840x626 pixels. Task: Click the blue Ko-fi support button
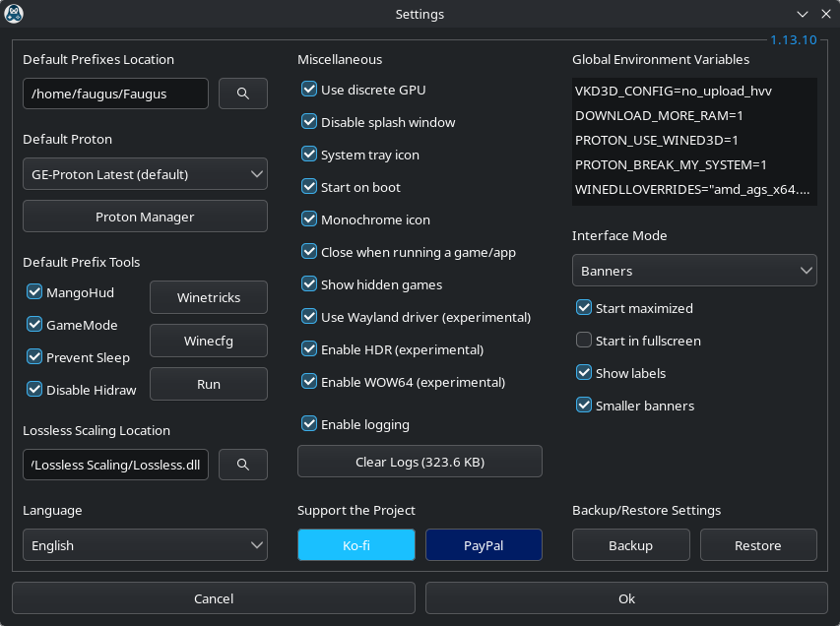(x=356, y=545)
